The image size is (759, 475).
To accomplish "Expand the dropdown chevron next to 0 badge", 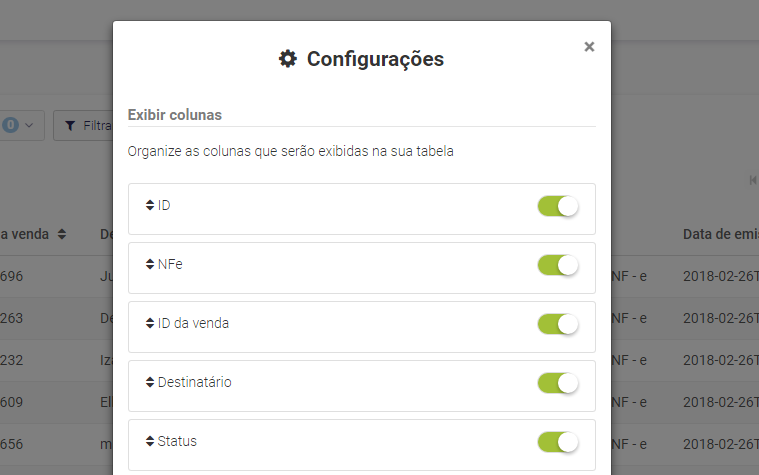I will coord(29,125).
